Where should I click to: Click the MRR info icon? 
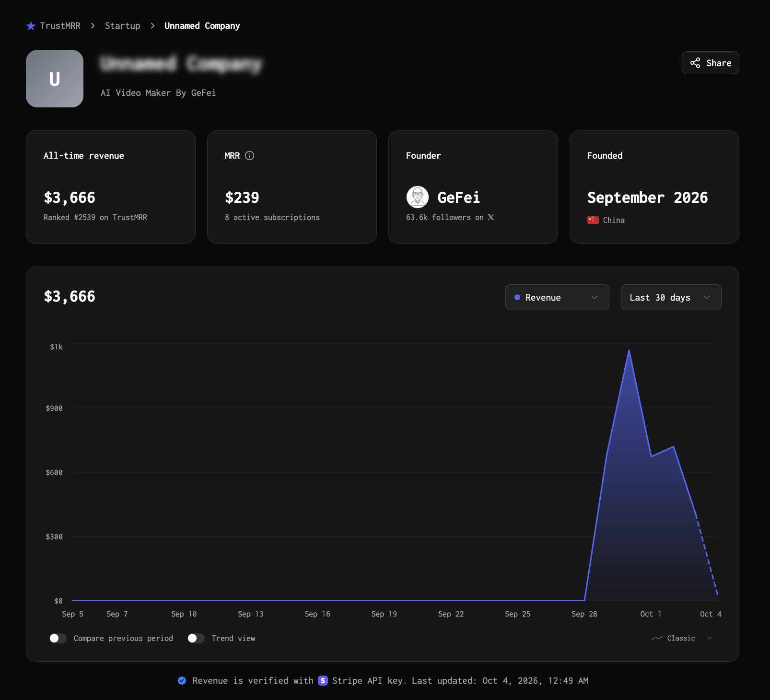249,155
